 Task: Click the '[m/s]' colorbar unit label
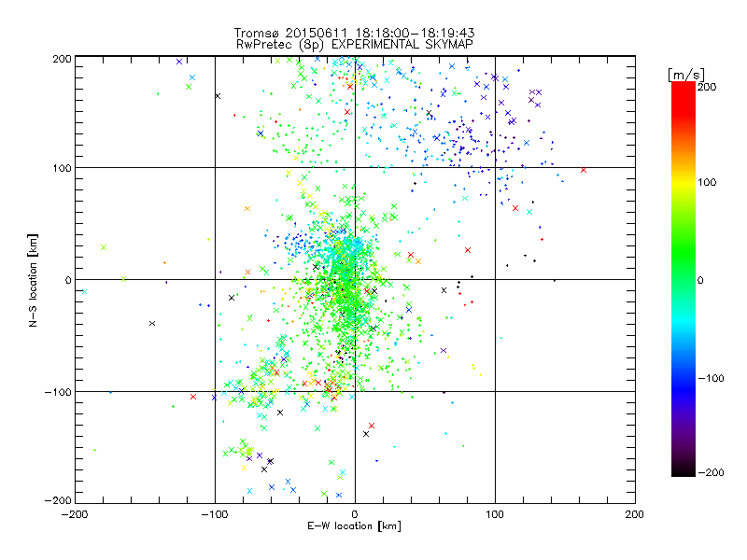(x=686, y=75)
